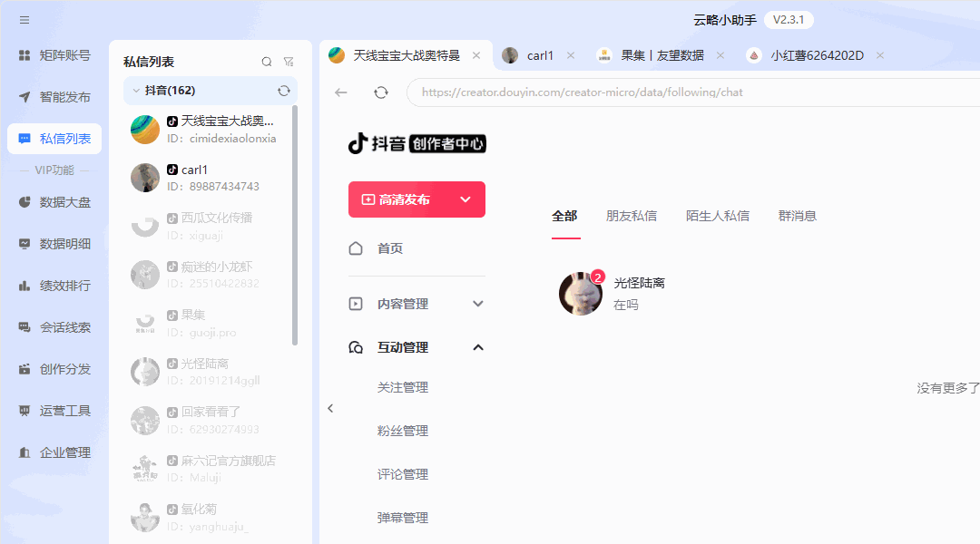This screenshot has height=544, width=980.
Task: Click the 互动管理 menu label
Action: pyautogui.click(x=403, y=347)
